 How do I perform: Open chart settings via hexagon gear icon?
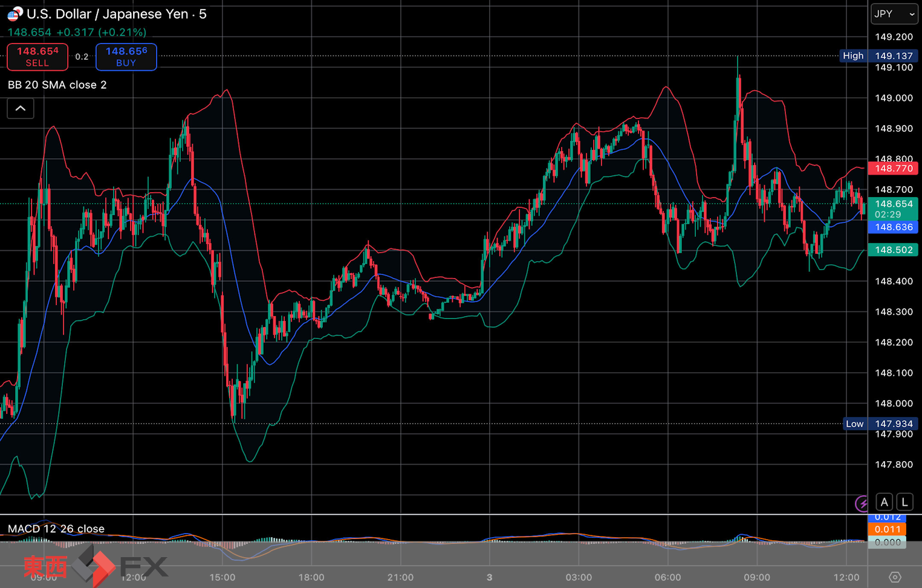pyautogui.click(x=895, y=577)
